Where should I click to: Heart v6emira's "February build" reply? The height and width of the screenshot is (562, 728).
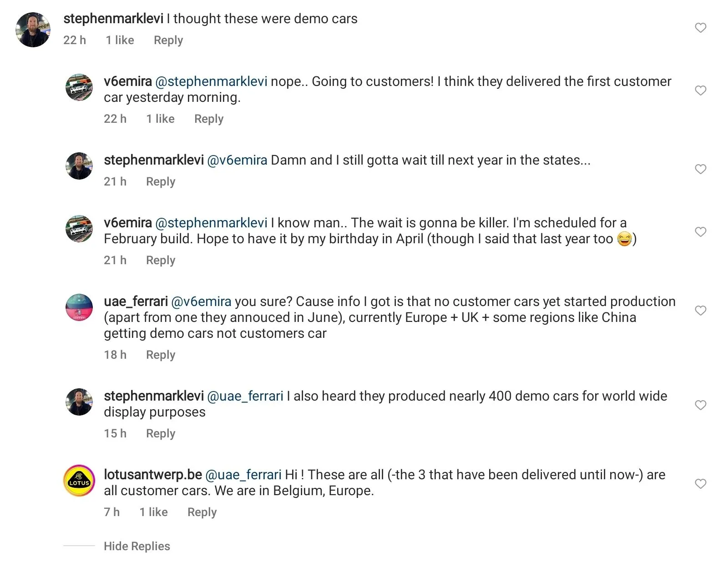700,232
